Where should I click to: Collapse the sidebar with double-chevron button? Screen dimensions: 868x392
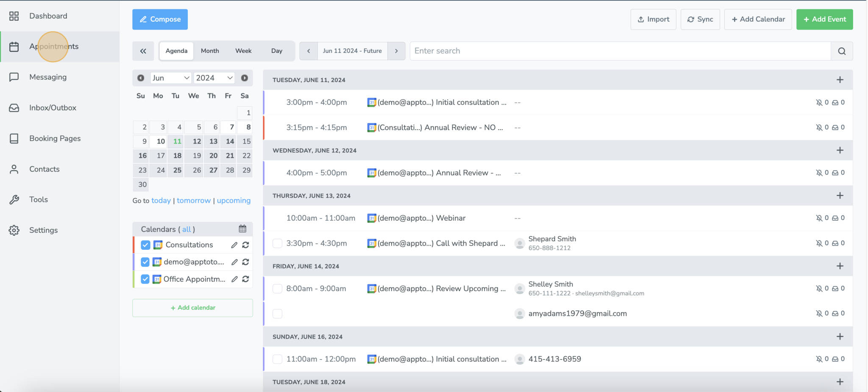[143, 51]
